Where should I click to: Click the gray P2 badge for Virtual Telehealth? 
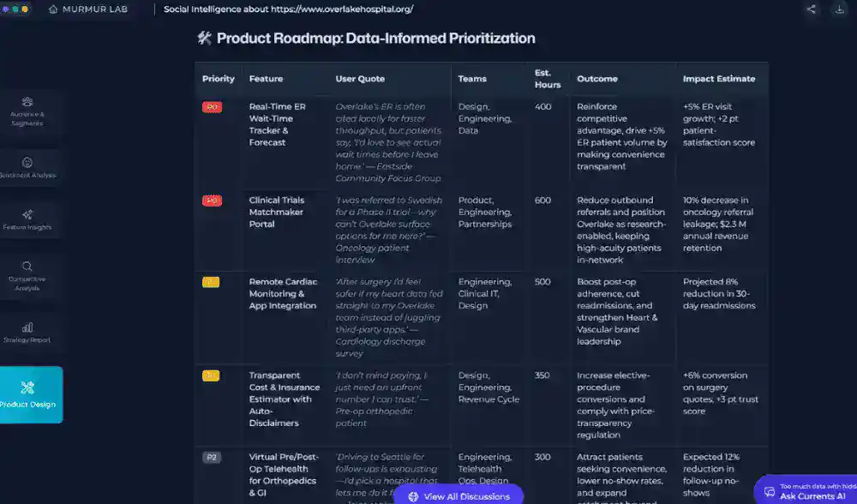(x=211, y=458)
